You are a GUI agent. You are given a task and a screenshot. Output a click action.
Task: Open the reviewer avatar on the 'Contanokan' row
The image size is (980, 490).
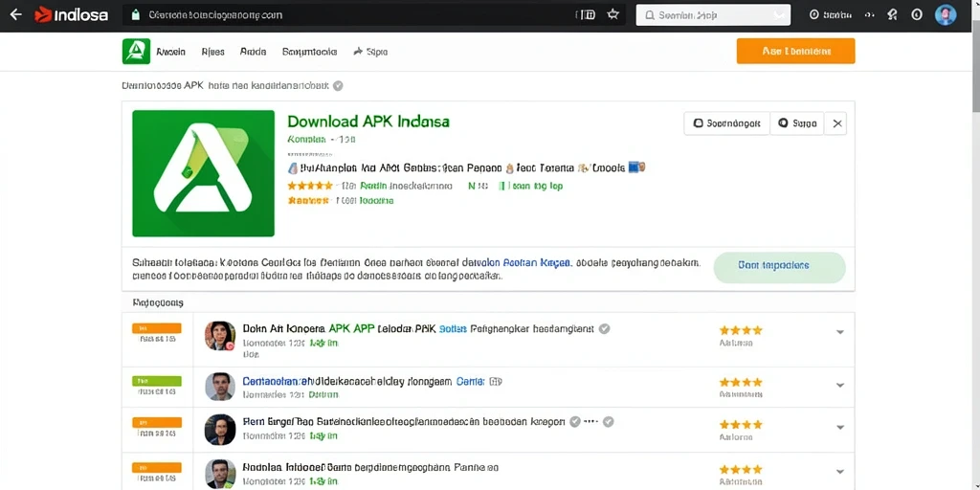click(220, 387)
